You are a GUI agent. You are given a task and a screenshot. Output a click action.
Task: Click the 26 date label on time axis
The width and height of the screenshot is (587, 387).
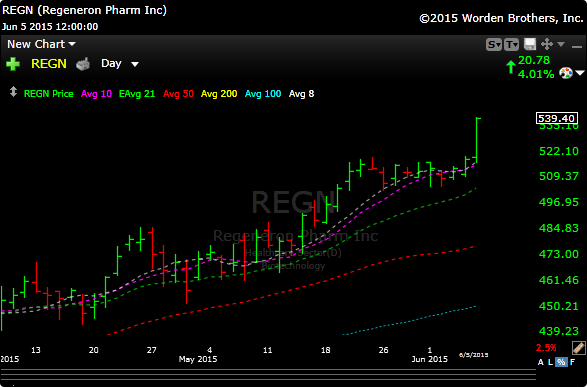383,350
